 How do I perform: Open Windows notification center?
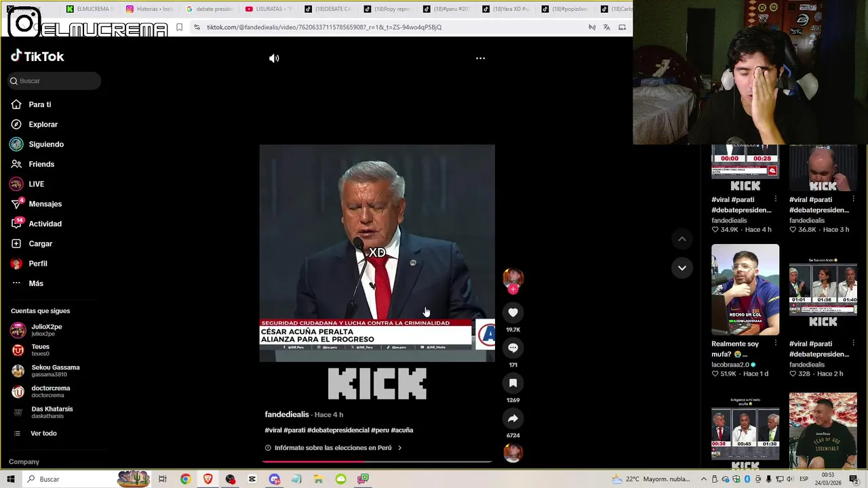[854, 479]
